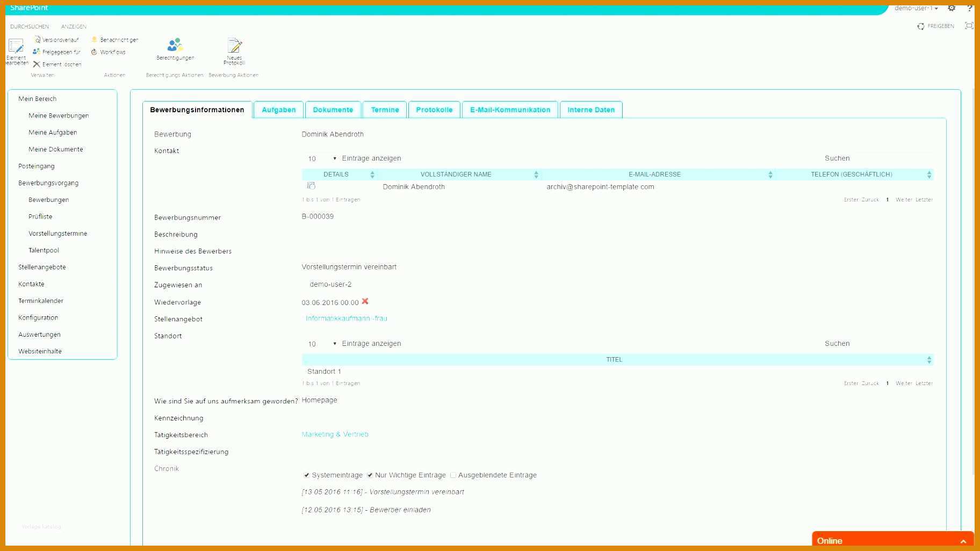Click the Workflows ribbon icon

point(94,52)
